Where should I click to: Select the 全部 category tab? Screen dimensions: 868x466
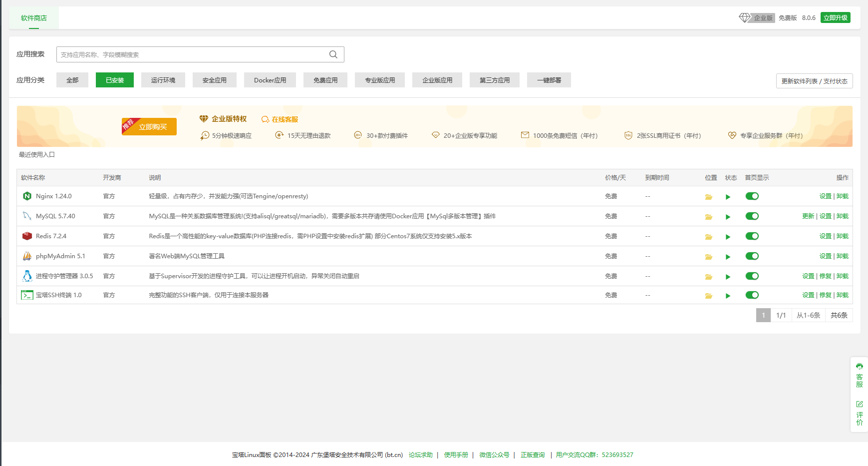(x=72, y=80)
